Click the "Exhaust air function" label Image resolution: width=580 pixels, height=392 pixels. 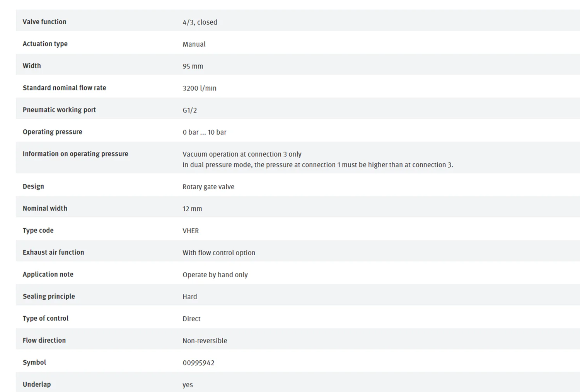[x=53, y=253]
